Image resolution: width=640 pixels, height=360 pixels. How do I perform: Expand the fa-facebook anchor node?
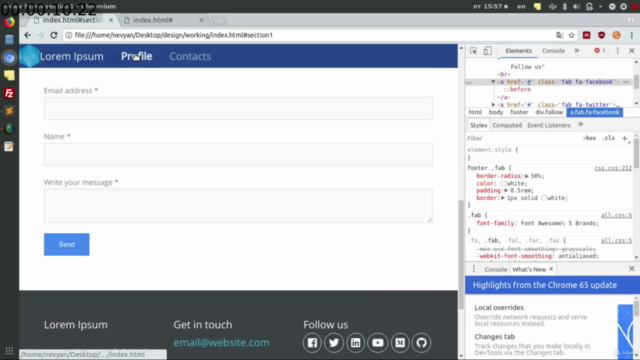[x=493, y=82]
